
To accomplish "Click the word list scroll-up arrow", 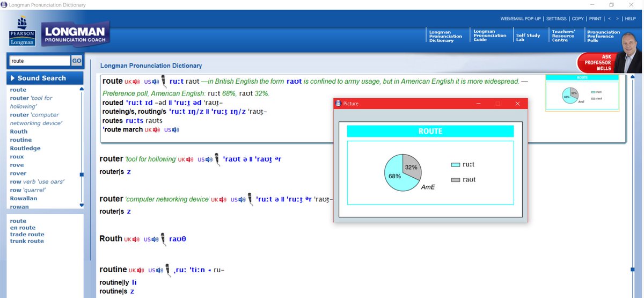I will click(82, 89).
